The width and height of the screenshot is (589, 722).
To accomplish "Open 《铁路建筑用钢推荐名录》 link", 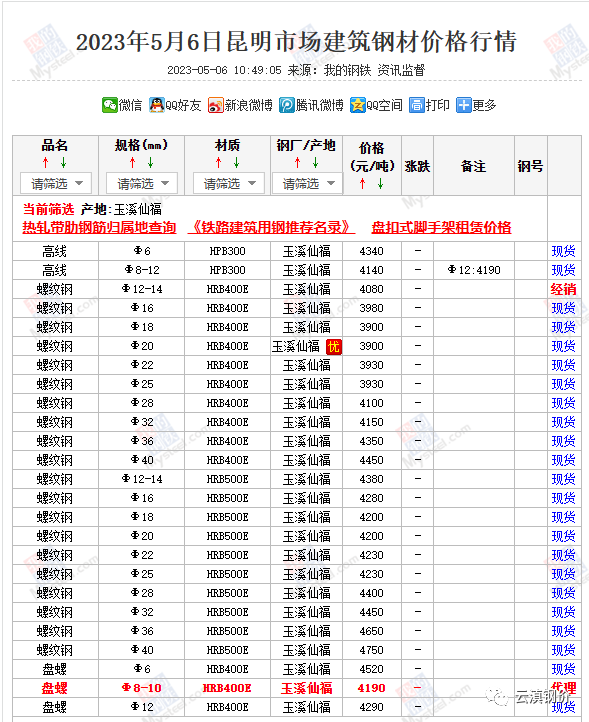I will coord(271,227).
